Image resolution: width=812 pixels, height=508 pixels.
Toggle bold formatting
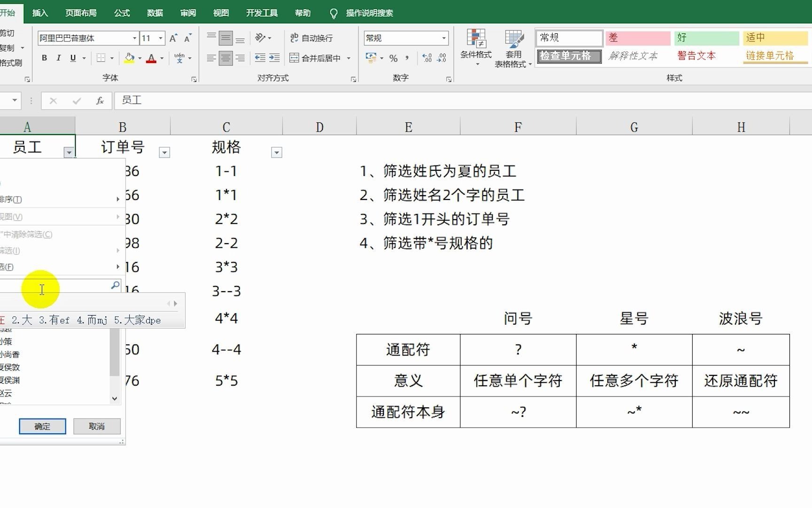click(44, 58)
